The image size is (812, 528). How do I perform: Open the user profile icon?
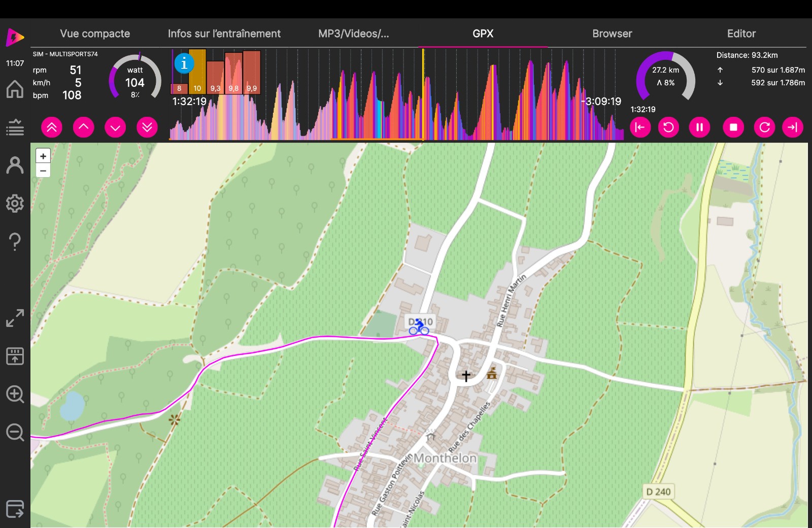click(15, 166)
